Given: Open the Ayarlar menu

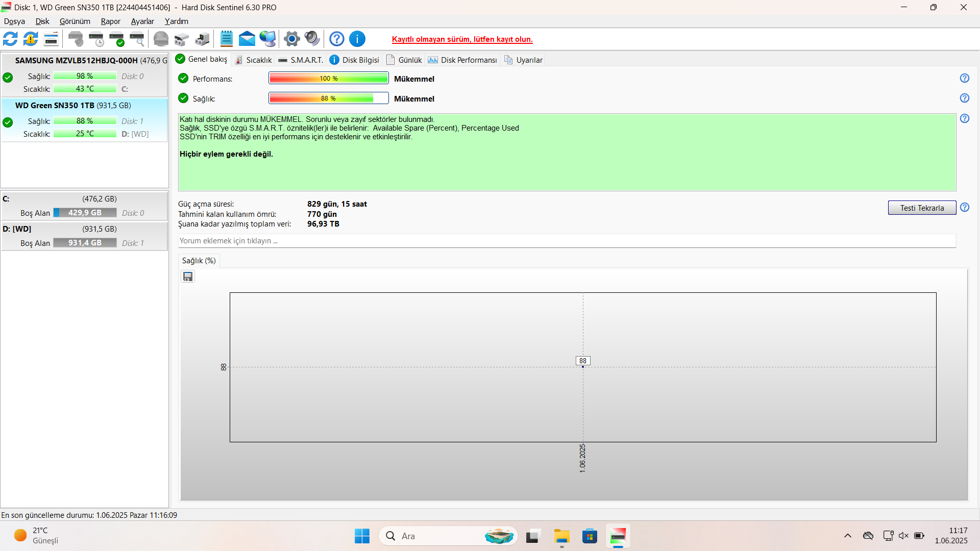Looking at the screenshot, I should click(142, 21).
